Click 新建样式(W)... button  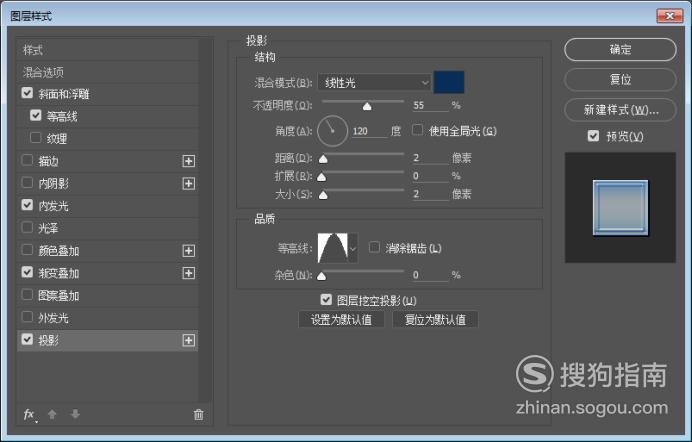pos(620,109)
